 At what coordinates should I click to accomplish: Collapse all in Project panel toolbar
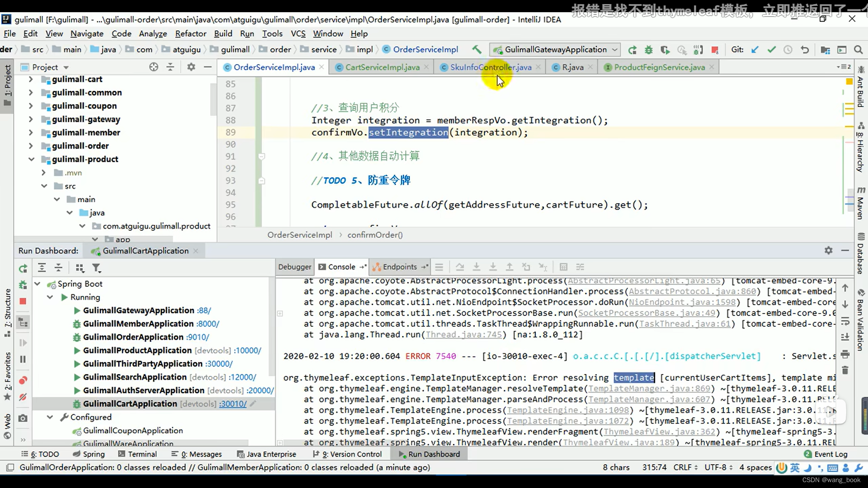pos(170,67)
